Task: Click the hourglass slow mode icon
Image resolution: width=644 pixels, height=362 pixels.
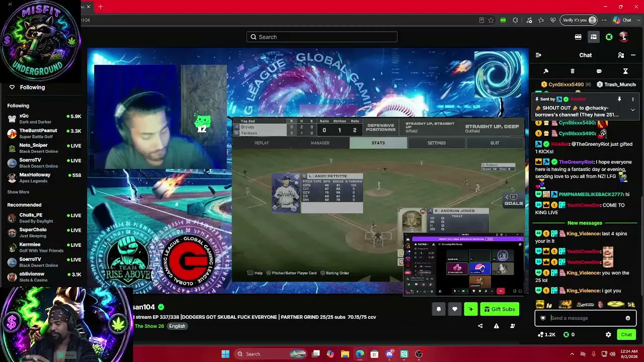Action: [625, 71]
